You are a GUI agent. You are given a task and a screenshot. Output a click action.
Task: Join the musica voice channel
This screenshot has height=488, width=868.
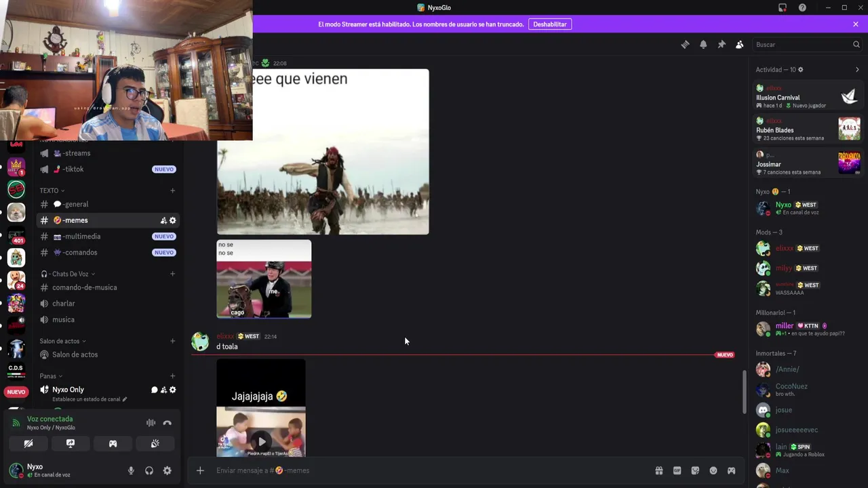[x=108, y=320]
